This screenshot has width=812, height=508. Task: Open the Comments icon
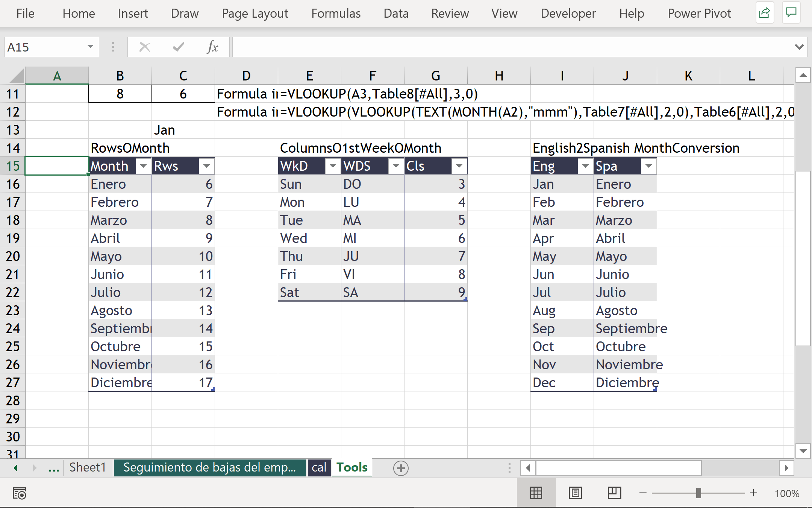tap(791, 13)
